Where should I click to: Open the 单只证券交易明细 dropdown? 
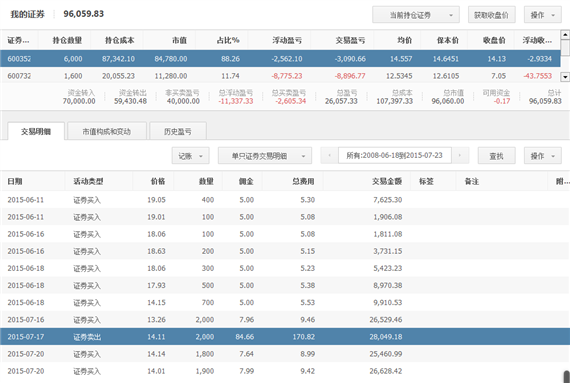tap(265, 156)
